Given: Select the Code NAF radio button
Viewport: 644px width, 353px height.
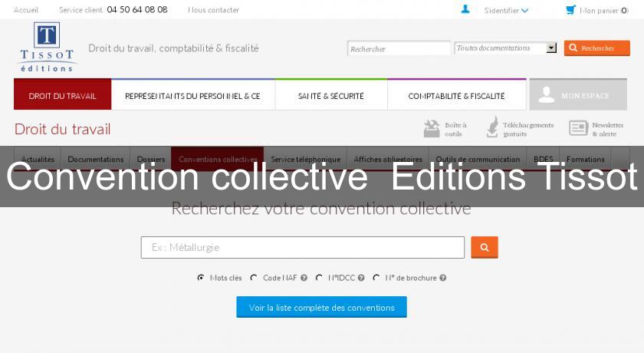Looking at the screenshot, I should tap(254, 278).
